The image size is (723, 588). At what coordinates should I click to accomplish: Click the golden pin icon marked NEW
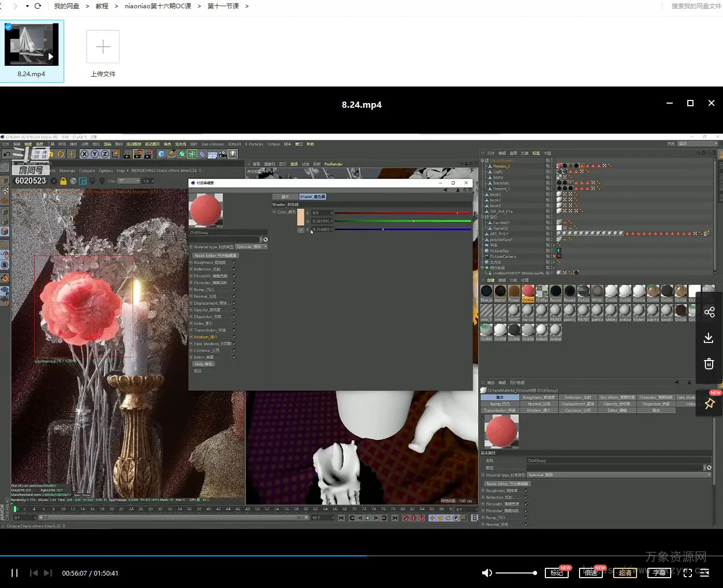pos(710,404)
